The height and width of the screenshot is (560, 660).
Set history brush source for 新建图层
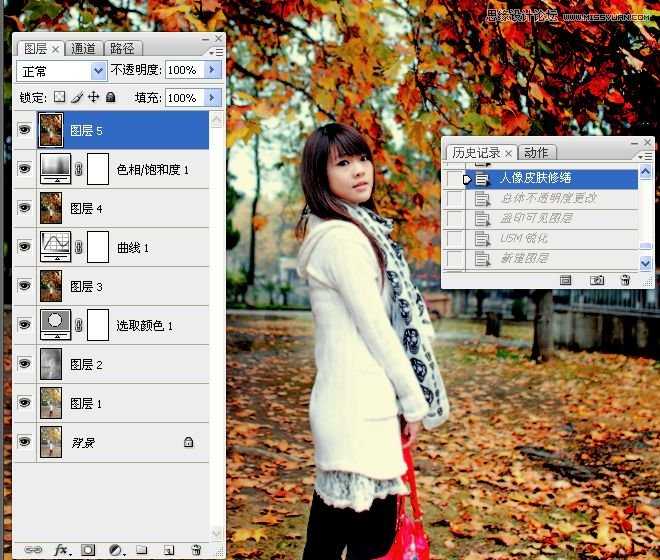pyautogui.click(x=454, y=259)
